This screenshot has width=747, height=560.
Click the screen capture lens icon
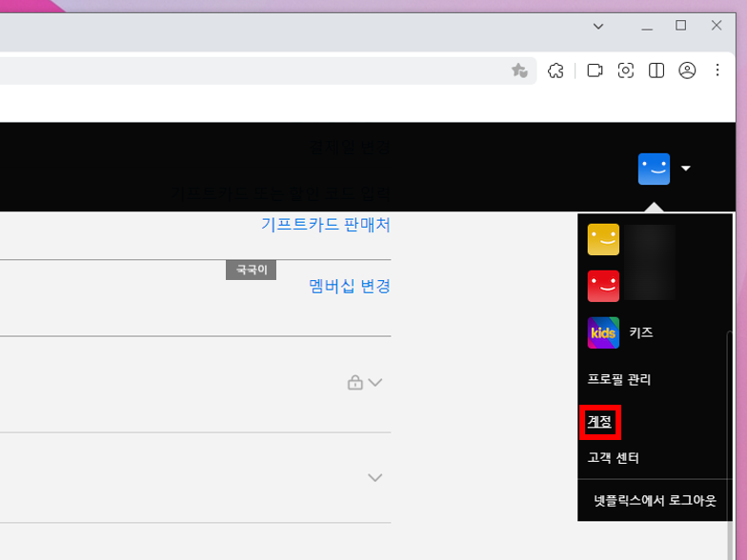[x=625, y=70]
